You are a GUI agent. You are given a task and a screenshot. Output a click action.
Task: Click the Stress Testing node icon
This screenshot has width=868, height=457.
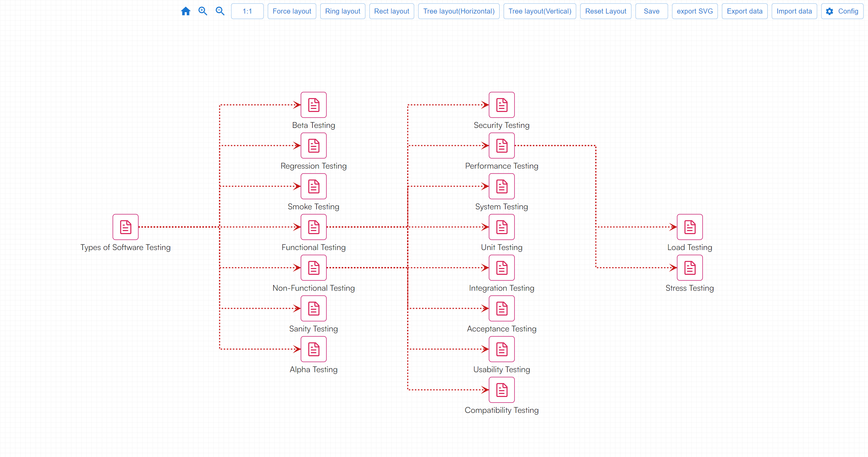[690, 268]
